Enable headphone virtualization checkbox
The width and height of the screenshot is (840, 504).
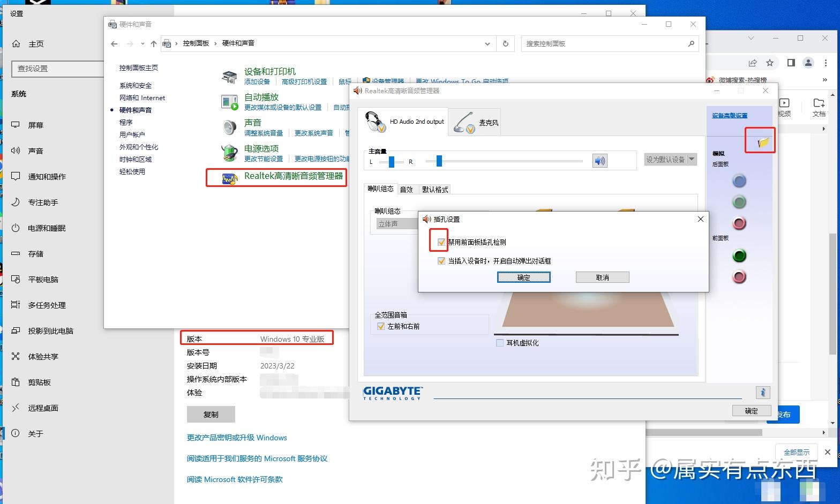pyautogui.click(x=500, y=343)
